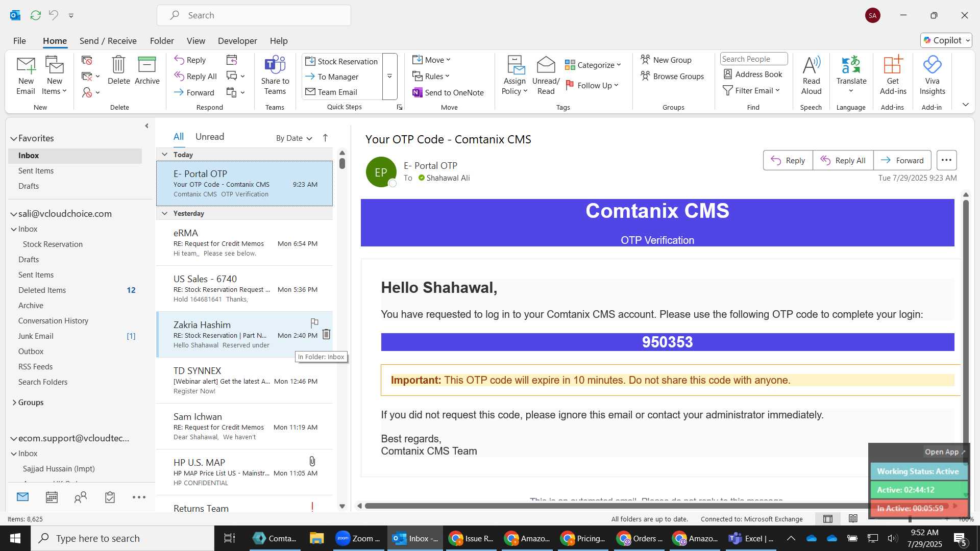The height and width of the screenshot is (551, 980).
Task: Open By Date sort dropdown
Action: (294, 138)
